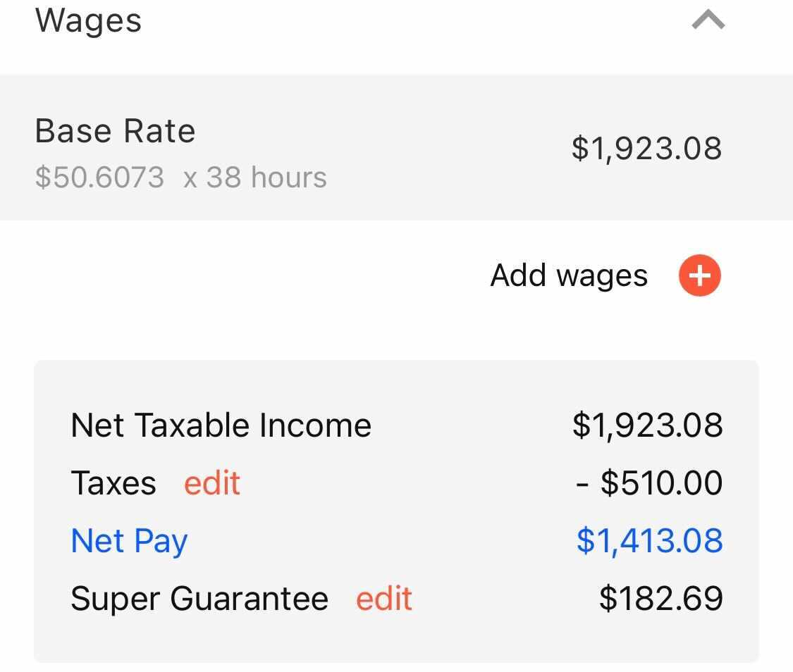Tap the Add wages label

[569, 276]
